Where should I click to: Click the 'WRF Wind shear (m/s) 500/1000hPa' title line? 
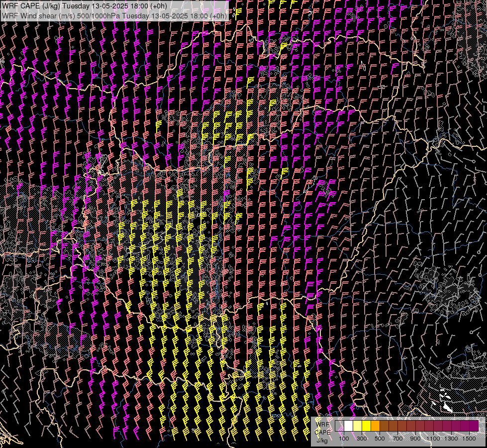click(114, 15)
